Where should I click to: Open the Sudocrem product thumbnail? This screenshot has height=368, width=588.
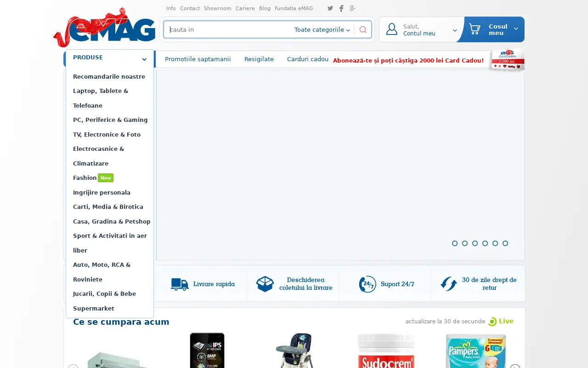(386, 351)
